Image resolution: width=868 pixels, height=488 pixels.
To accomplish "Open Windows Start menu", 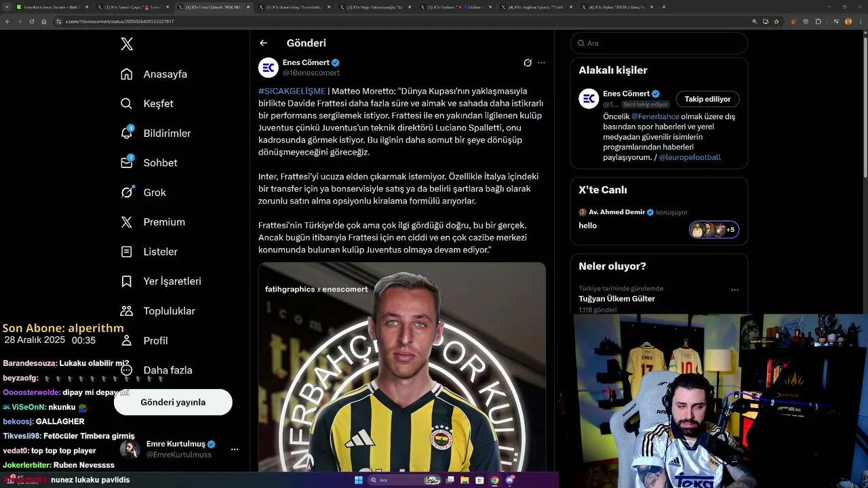I will coord(358,480).
